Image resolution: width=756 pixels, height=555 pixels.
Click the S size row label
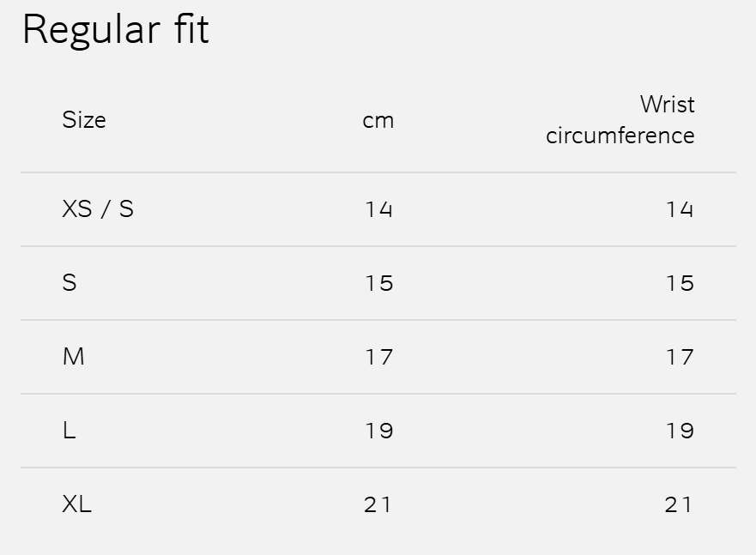click(70, 283)
